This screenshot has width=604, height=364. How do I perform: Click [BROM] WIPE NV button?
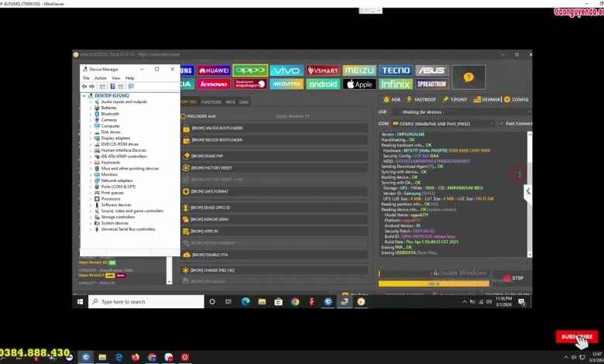tap(274, 231)
